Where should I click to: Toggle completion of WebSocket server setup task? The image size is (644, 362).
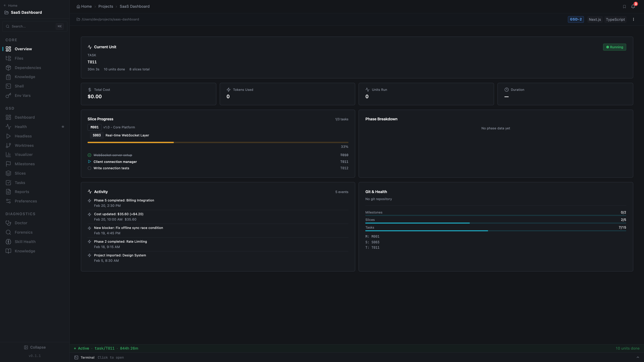(90, 155)
